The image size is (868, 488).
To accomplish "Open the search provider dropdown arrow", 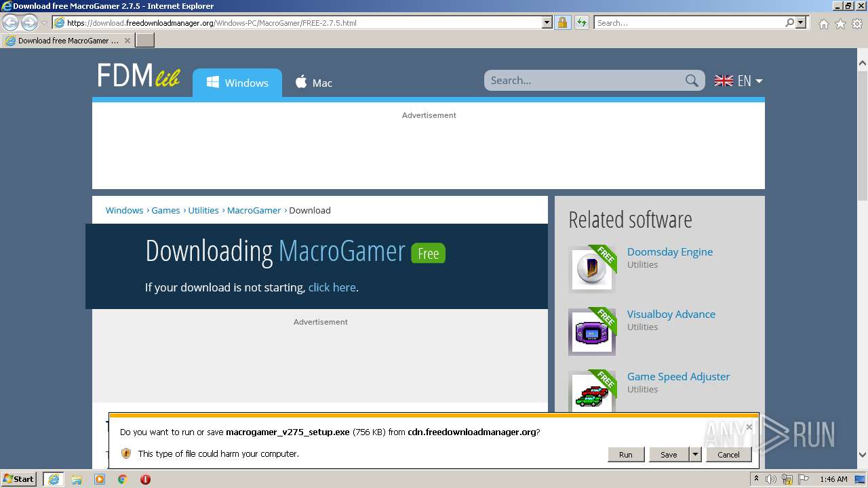I will (801, 22).
